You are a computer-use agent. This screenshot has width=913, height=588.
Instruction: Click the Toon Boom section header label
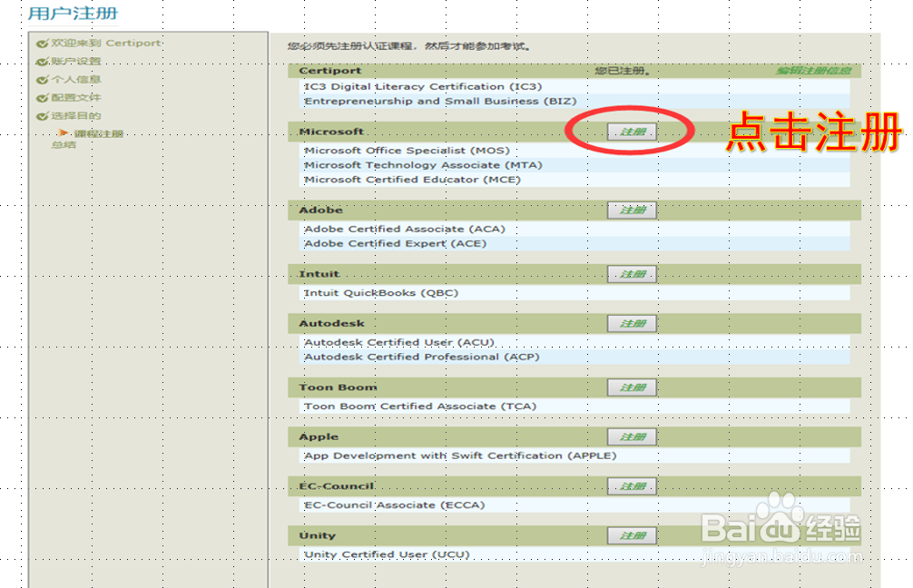[x=339, y=388]
